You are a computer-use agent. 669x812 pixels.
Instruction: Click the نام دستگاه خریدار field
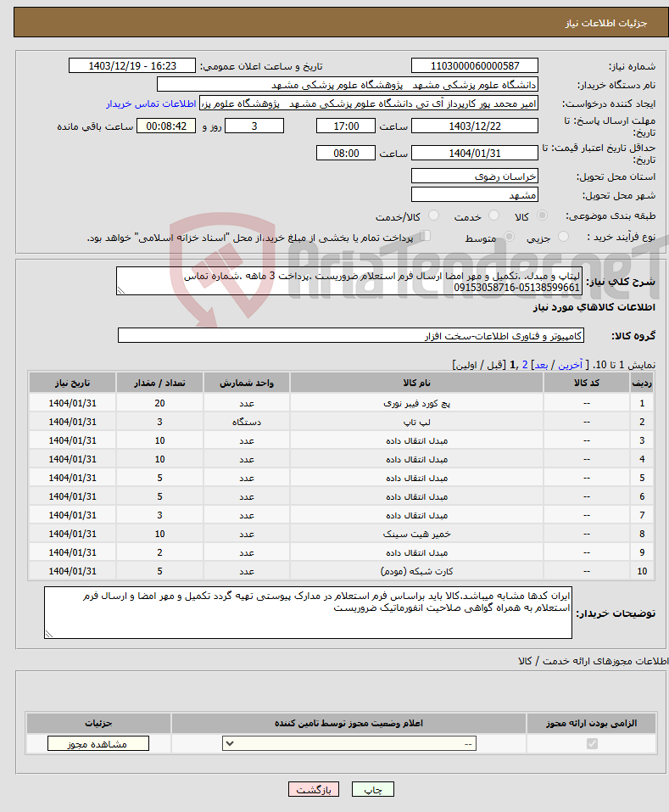347,84
